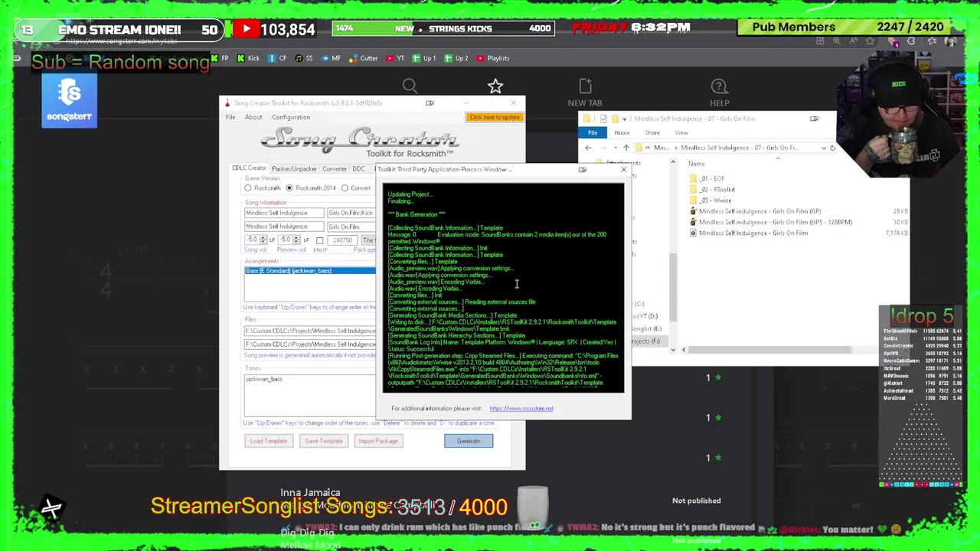Click Explorer back arrow button
This screenshot has height=551, width=980.
click(x=588, y=148)
